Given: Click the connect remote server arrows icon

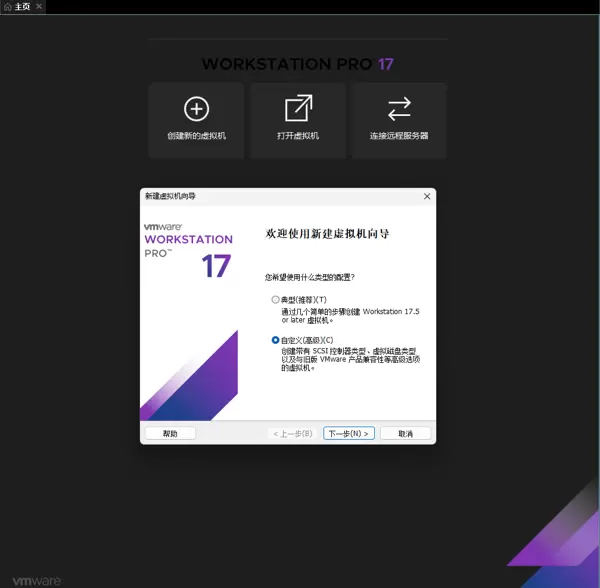Looking at the screenshot, I should coord(399,109).
